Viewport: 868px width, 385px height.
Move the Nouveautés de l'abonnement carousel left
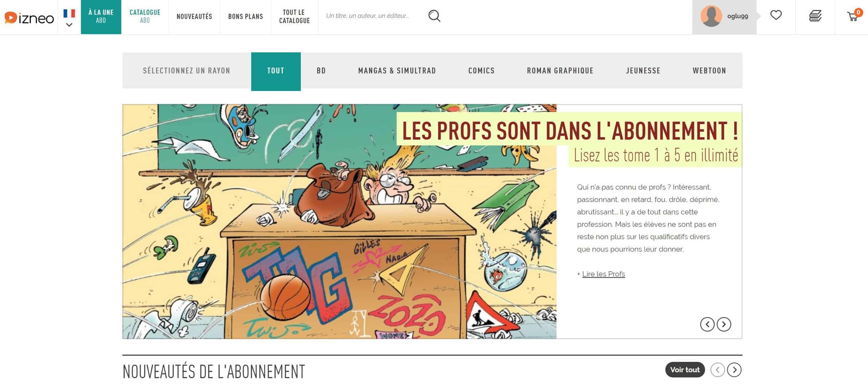click(x=718, y=370)
